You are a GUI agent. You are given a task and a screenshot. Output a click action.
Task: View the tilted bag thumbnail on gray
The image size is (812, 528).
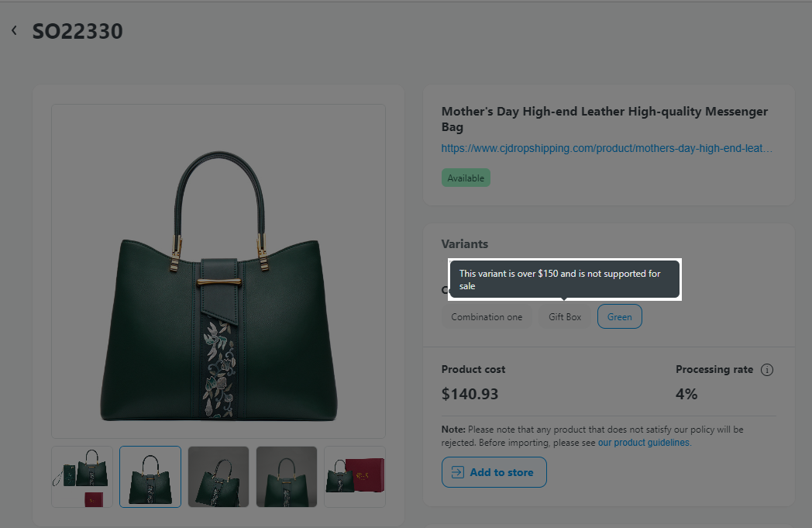point(218,476)
